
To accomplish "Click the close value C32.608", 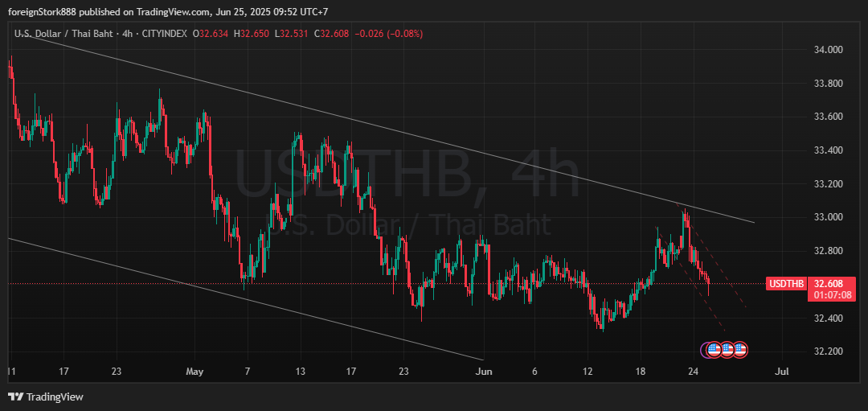I will pyautogui.click(x=332, y=34).
